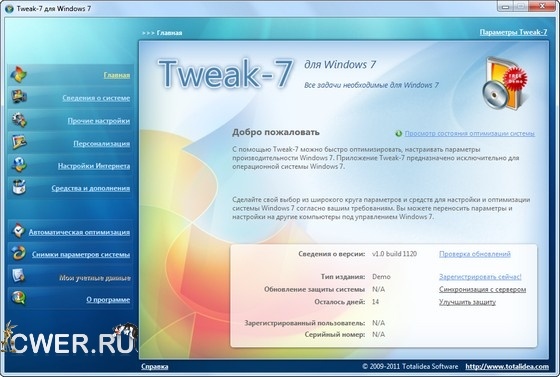The width and height of the screenshot is (560, 377).
Task: Click the globe icon beside Настройки Интернета
Action: click(19, 165)
